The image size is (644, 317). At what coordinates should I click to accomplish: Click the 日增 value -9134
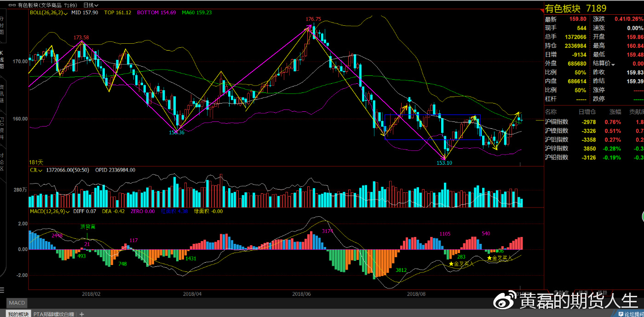pos(579,55)
